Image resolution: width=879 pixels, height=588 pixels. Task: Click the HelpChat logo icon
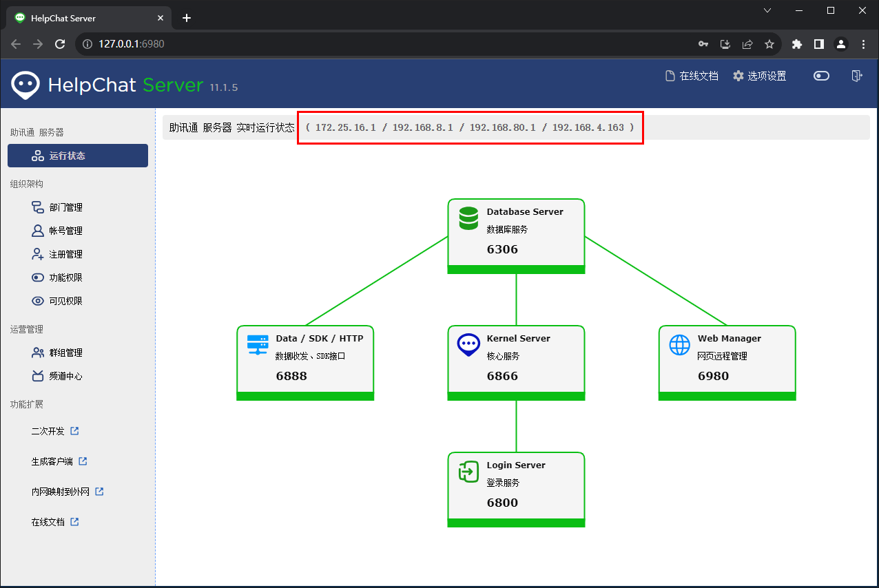click(x=25, y=85)
